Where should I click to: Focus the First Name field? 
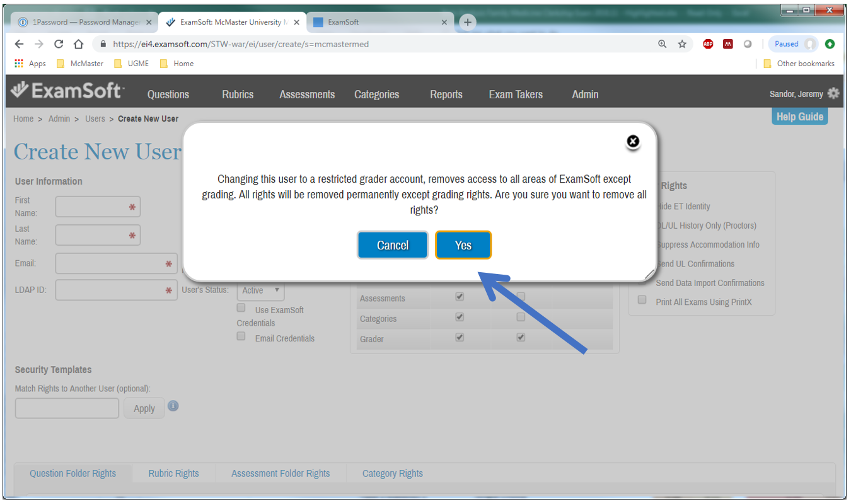point(98,207)
